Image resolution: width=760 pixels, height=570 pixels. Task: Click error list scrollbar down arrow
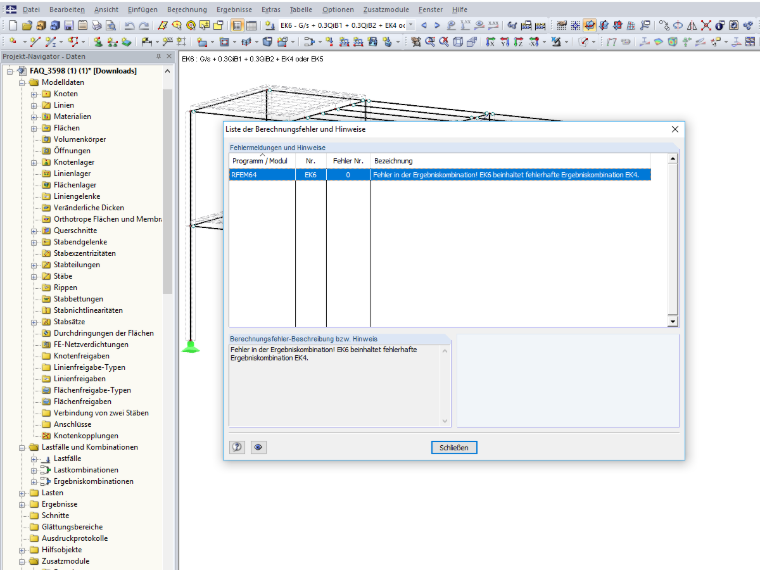[x=672, y=321]
